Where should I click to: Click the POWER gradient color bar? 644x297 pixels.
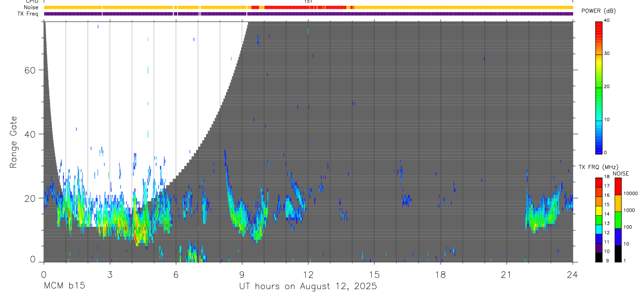[x=598, y=87]
